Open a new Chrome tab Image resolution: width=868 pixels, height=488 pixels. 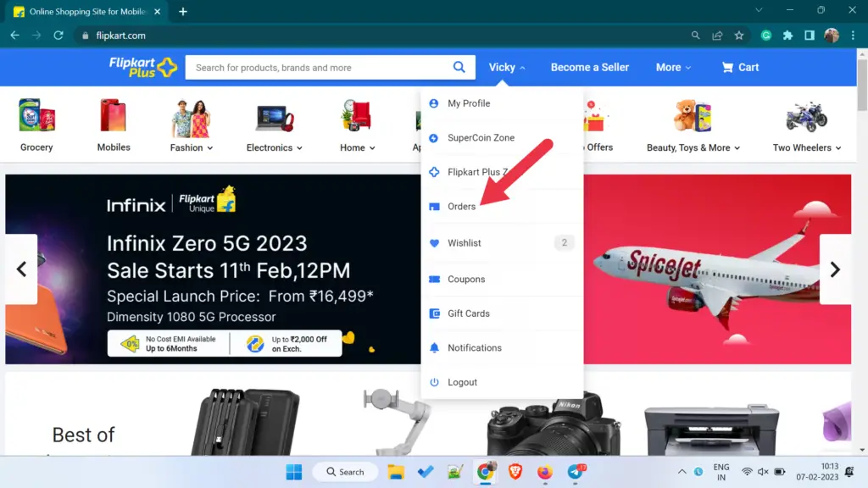(x=183, y=11)
